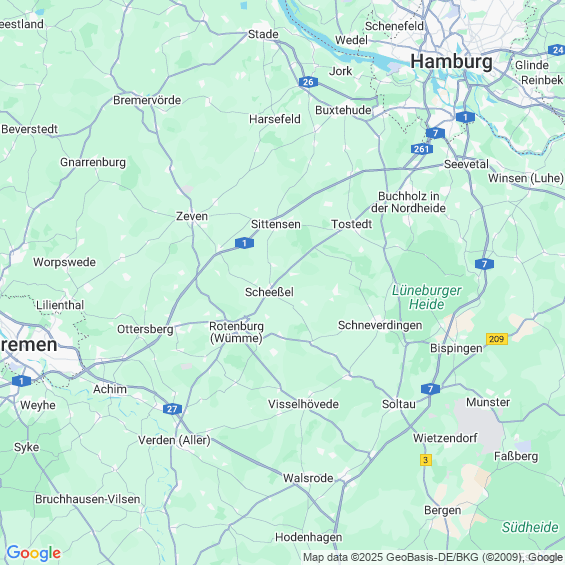Click the A261 highway shield
Viewport: 565px width, 565px height.
click(x=422, y=149)
